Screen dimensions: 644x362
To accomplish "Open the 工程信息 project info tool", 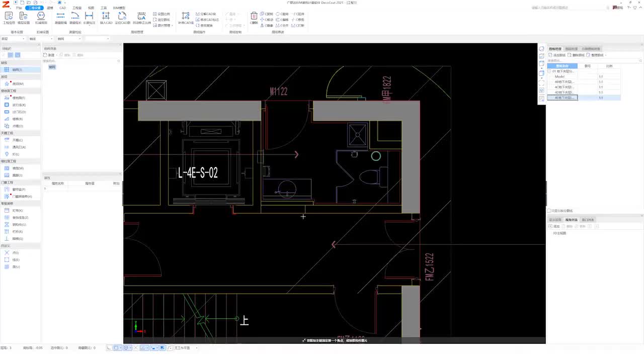I will click(x=9, y=18).
